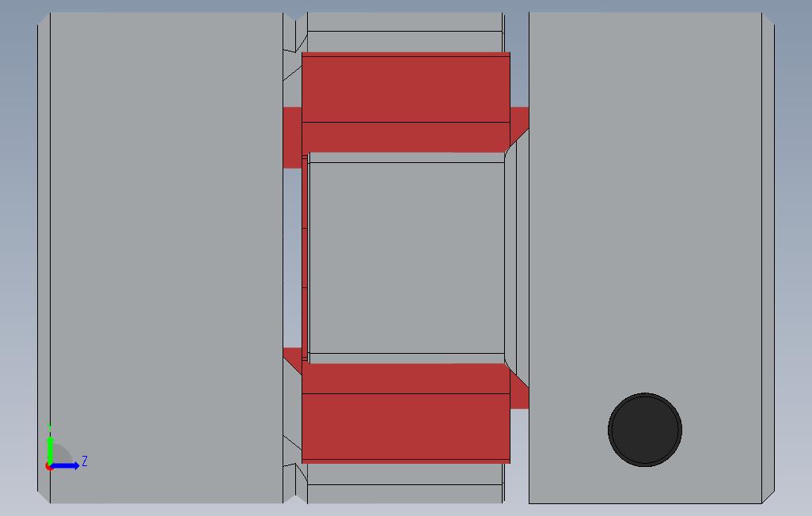
Task: Select the black circular hole on right block
Action: pos(645,430)
